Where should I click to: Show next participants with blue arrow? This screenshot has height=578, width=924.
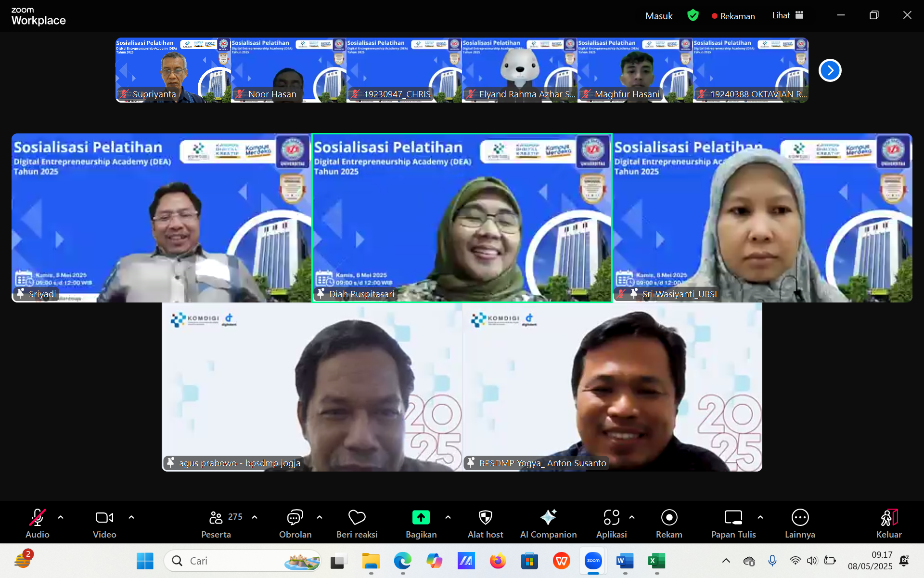pos(830,70)
